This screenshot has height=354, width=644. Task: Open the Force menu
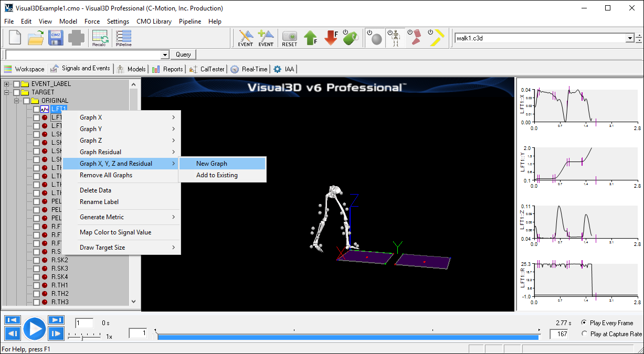[92, 22]
